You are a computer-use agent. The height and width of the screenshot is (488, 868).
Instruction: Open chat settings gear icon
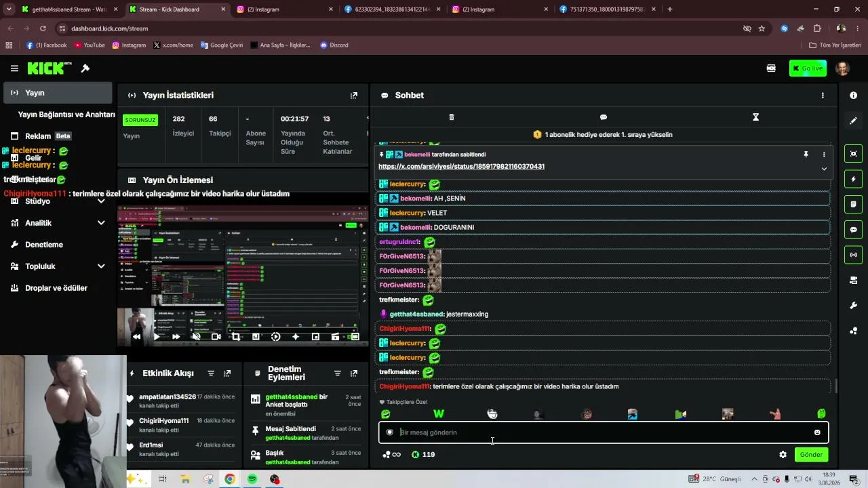point(783,455)
